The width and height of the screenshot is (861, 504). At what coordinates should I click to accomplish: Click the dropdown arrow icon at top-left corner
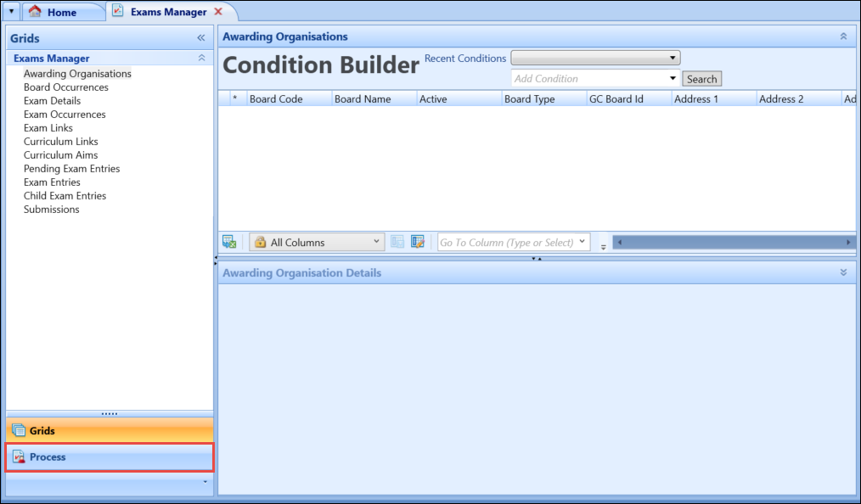[11, 12]
